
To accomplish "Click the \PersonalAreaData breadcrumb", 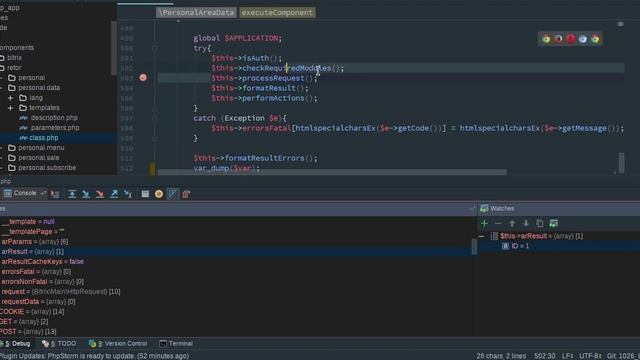I will point(196,13).
